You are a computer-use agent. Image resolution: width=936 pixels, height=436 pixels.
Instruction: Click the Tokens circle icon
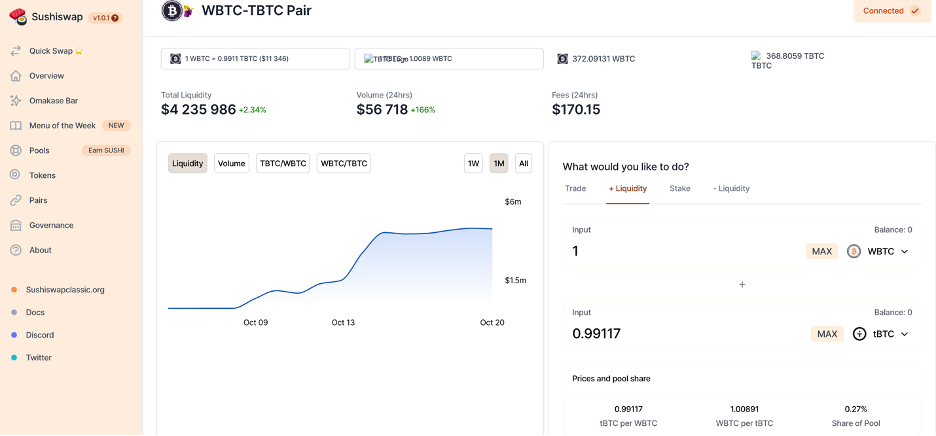pyautogui.click(x=16, y=175)
